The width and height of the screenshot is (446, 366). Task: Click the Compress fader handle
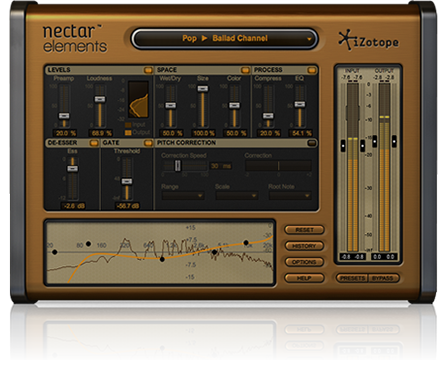(x=268, y=116)
